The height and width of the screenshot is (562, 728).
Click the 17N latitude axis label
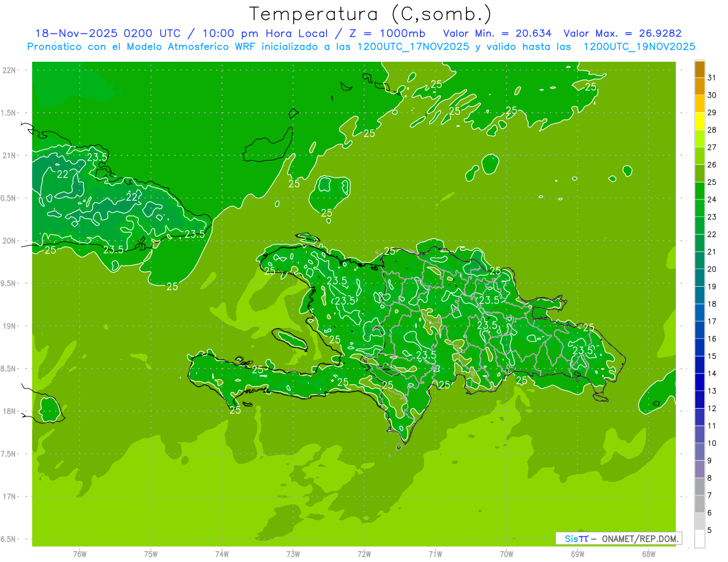click(10, 497)
